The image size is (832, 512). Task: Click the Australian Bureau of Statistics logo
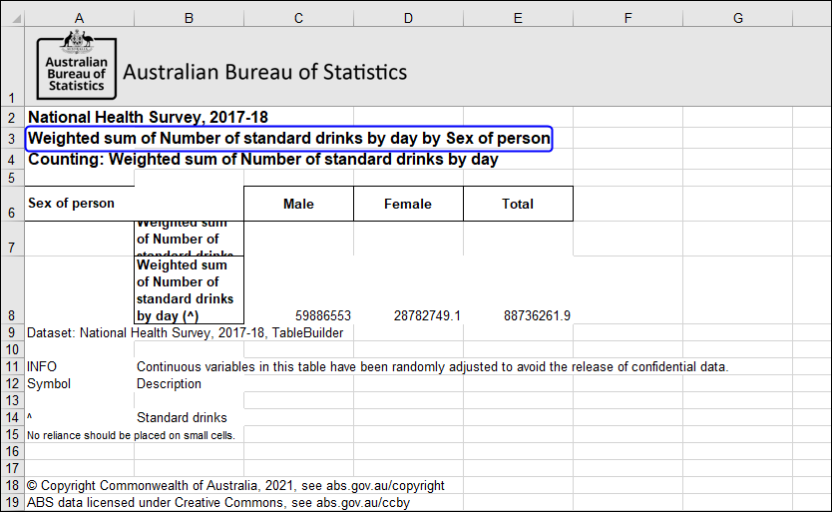coord(76,65)
